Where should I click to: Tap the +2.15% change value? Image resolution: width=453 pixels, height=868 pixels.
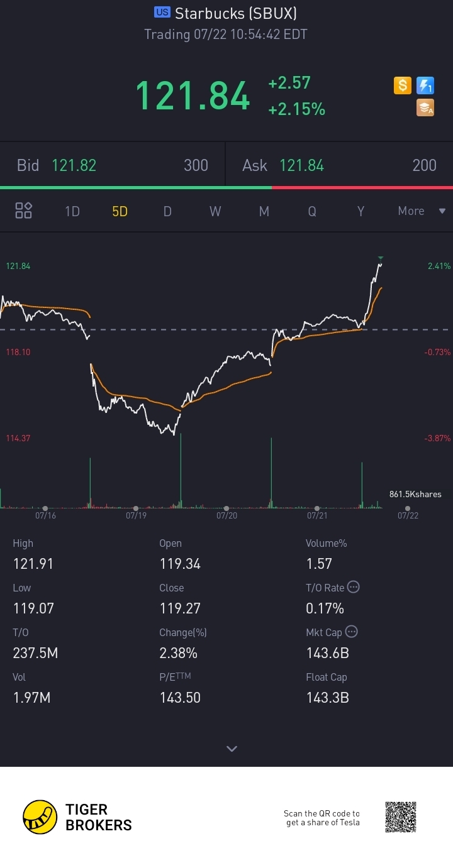click(x=296, y=109)
